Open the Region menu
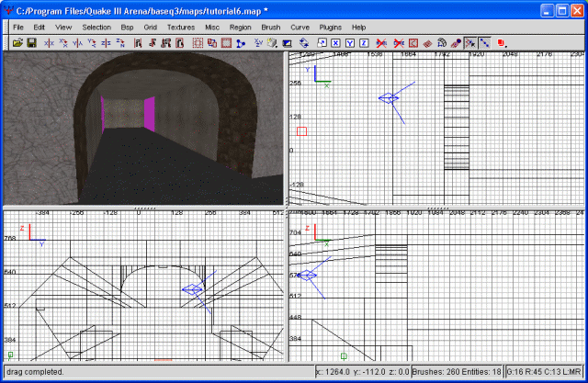This screenshot has width=588, height=383. pos(241,28)
